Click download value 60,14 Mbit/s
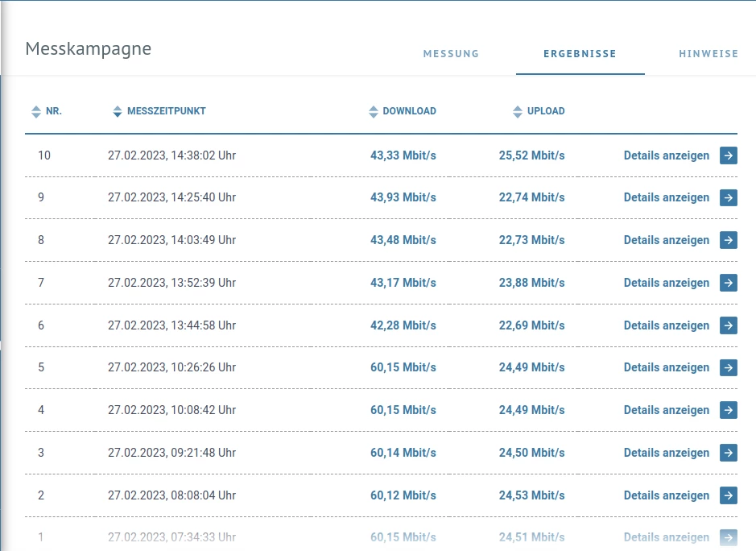 coord(403,453)
